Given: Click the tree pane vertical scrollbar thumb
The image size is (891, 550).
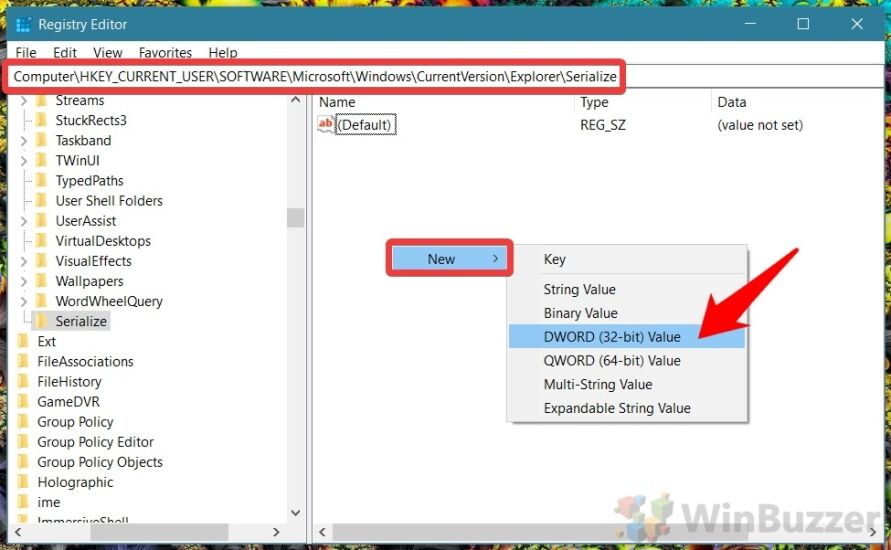Looking at the screenshot, I should click(295, 218).
